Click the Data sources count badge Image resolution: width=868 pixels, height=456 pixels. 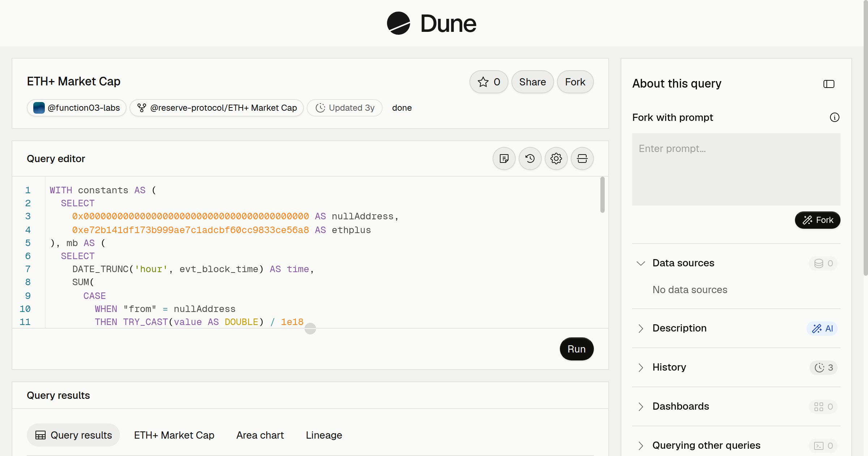[823, 263]
